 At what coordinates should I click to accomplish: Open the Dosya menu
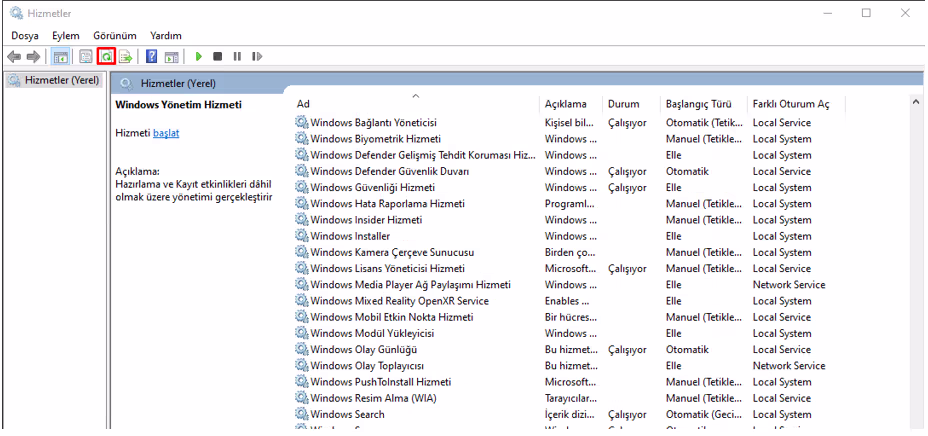25,35
